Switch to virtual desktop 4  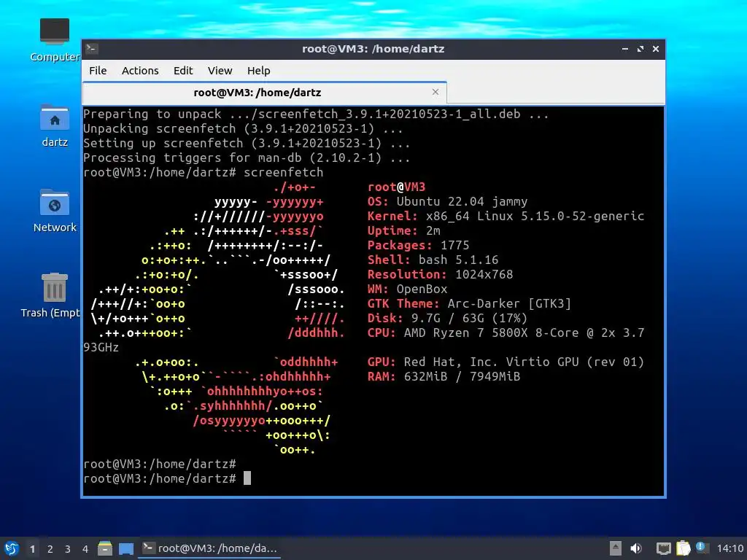[x=85, y=549]
